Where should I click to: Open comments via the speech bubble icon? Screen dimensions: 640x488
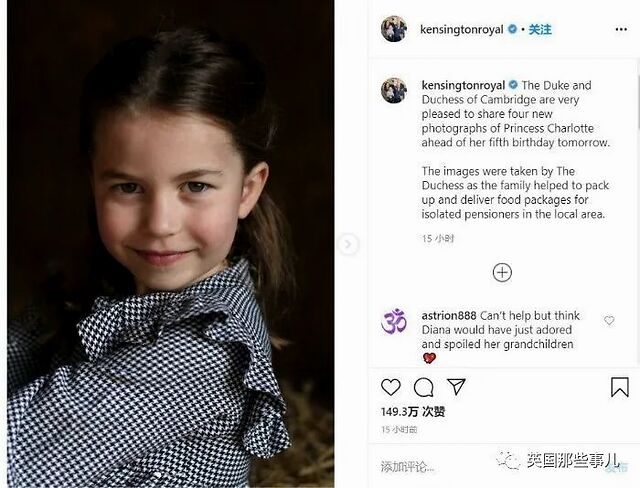(424, 387)
